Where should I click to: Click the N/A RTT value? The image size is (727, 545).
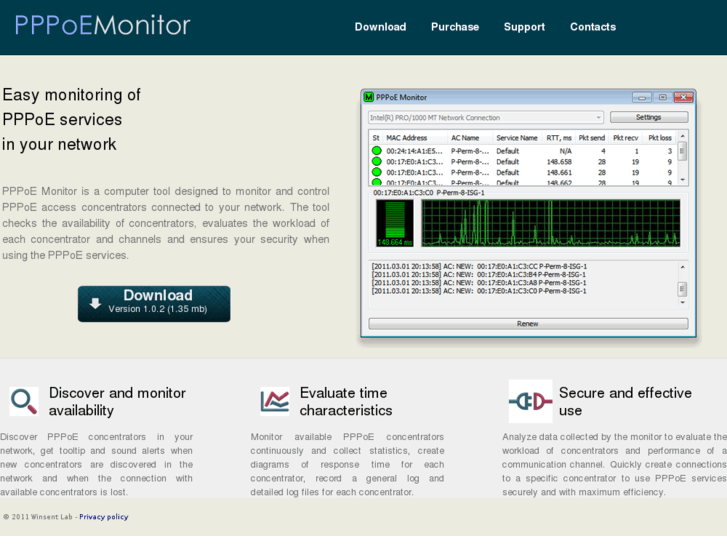pos(565,151)
